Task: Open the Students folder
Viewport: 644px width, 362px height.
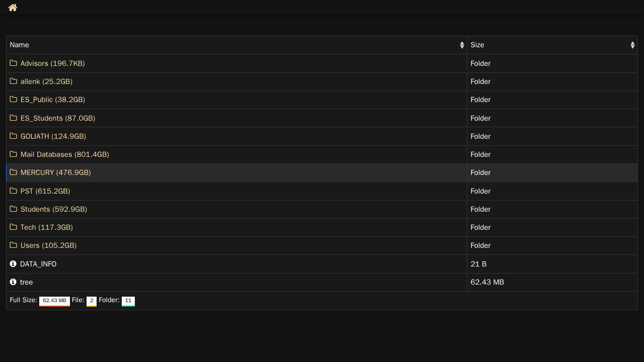Action: point(53,209)
